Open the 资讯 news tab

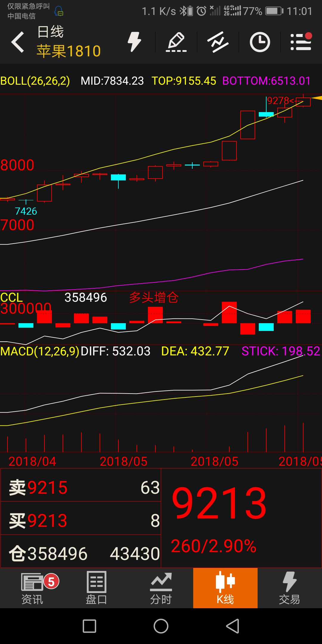pos(32,588)
